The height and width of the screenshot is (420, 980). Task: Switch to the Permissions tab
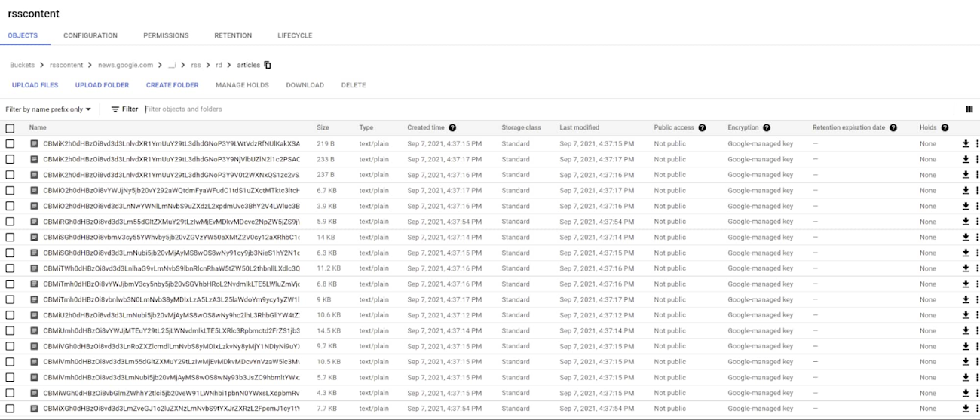[166, 35]
